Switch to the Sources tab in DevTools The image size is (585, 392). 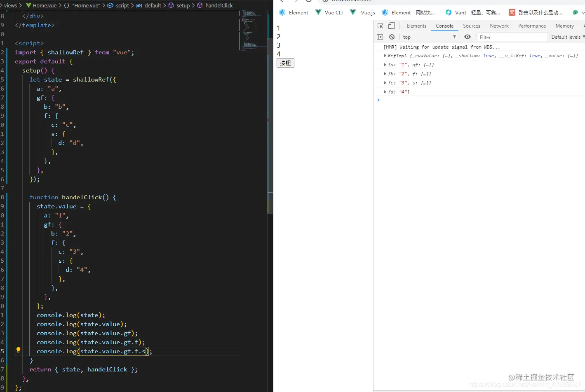coord(472,26)
